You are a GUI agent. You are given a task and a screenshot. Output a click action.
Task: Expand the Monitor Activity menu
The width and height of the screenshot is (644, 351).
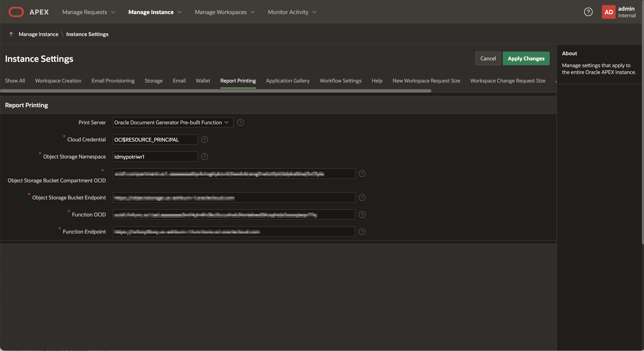292,12
